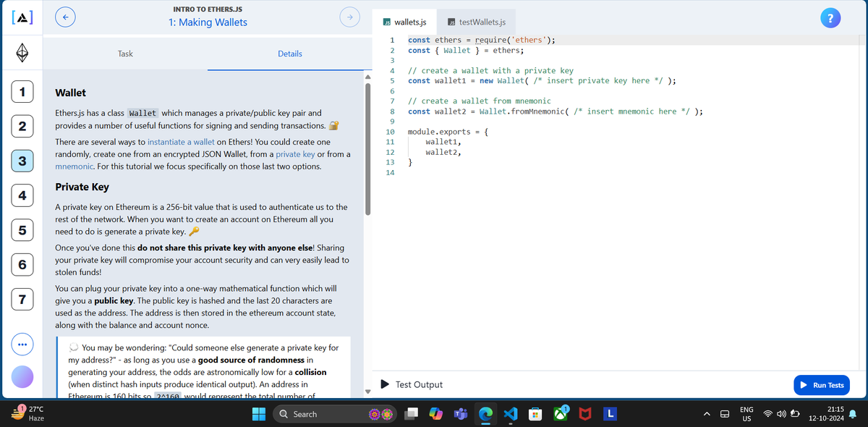Advance with the right arrow next button
The width and height of the screenshot is (868, 427).
[x=349, y=17]
